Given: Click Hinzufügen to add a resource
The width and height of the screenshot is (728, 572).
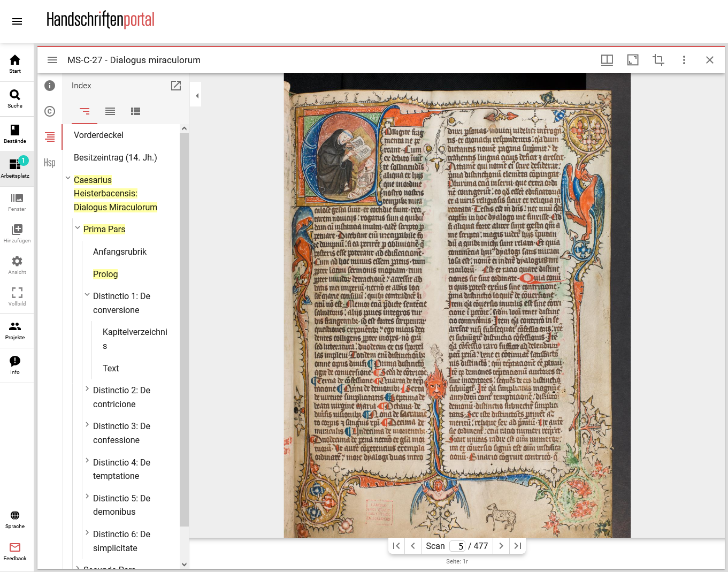Looking at the screenshot, I should coord(17,234).
